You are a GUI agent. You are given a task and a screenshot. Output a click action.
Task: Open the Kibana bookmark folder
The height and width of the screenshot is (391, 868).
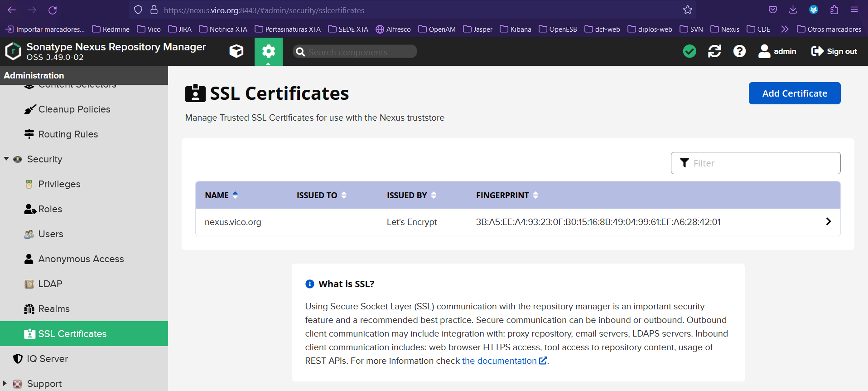[516, 29]
